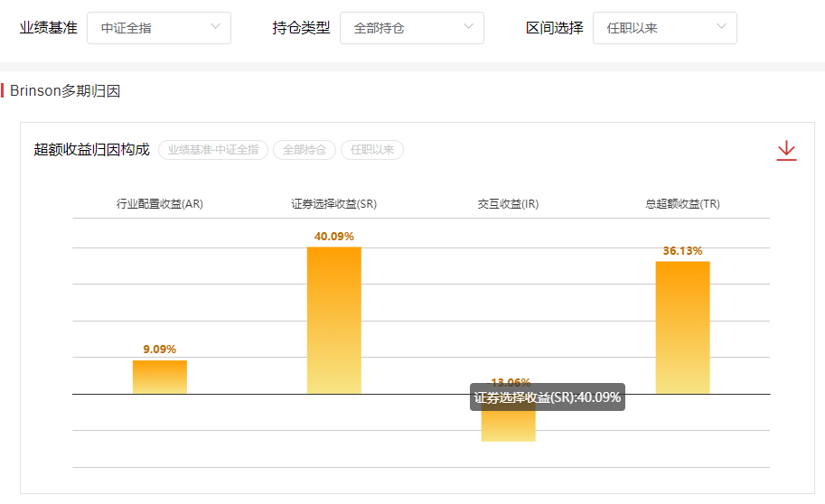Click the 行业配置收益(AR) column label
Image resolution: width=825 pixels, height=504 pixels.
click(x=160, y=204)
